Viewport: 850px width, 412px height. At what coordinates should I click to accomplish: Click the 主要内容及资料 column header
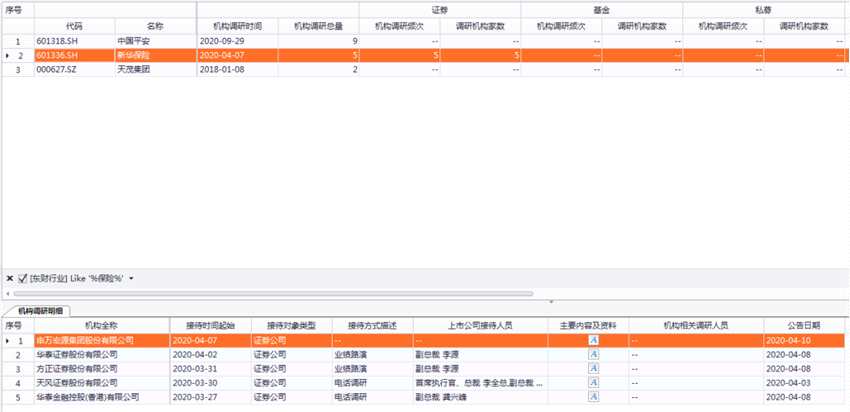(x=588, y=326)
